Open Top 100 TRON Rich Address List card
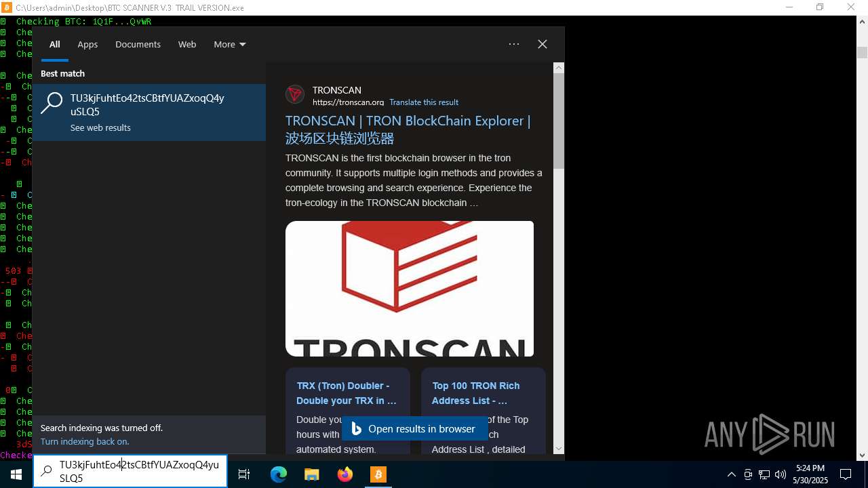868x488 pixels. [484, 411]
